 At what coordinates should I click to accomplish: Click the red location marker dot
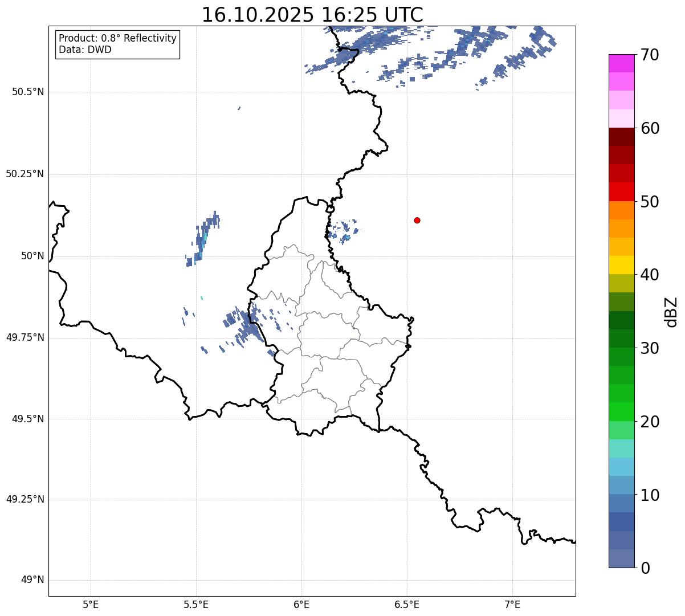(417, 220)
